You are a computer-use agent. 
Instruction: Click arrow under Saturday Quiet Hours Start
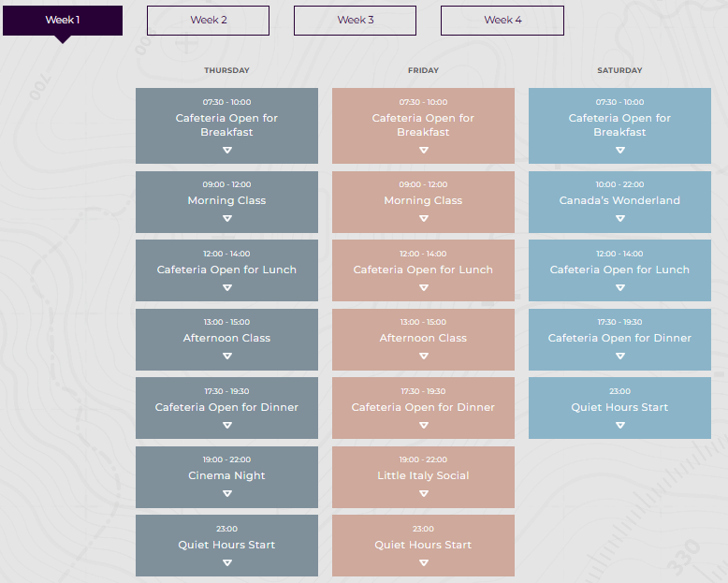pos(619,425)
